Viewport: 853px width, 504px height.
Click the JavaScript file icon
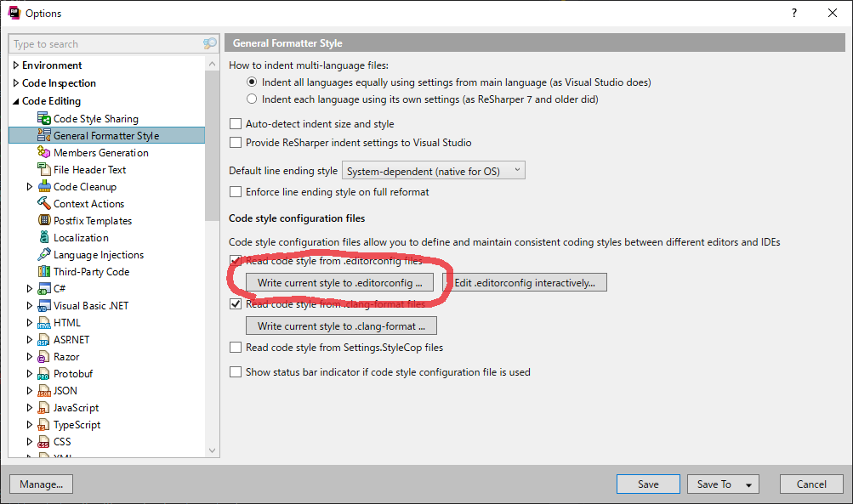pos(44,408)
